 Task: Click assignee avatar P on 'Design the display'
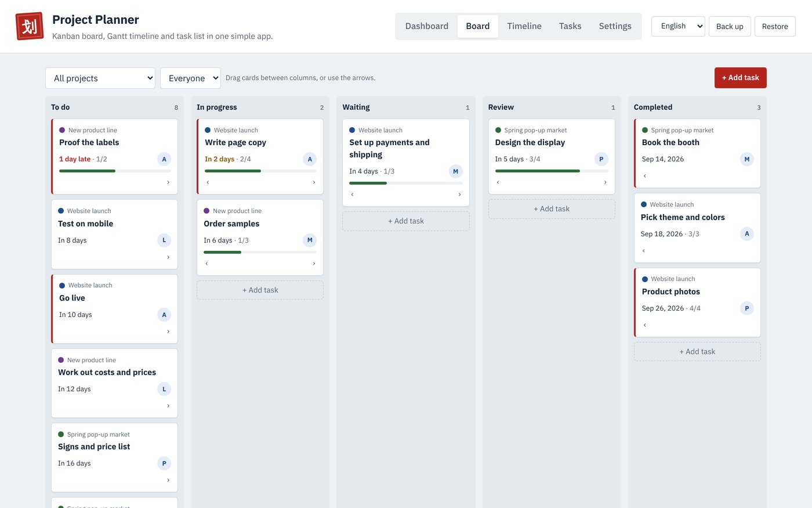601,159
